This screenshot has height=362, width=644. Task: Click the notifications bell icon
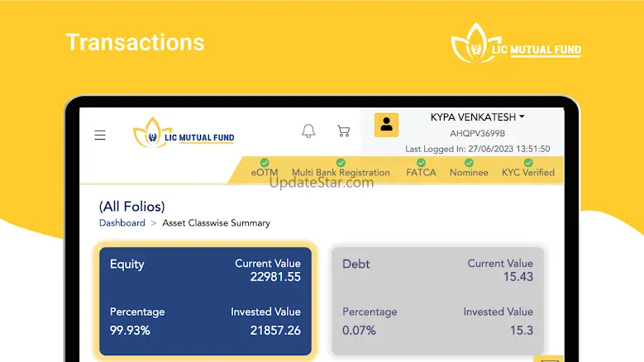[308, 131]
